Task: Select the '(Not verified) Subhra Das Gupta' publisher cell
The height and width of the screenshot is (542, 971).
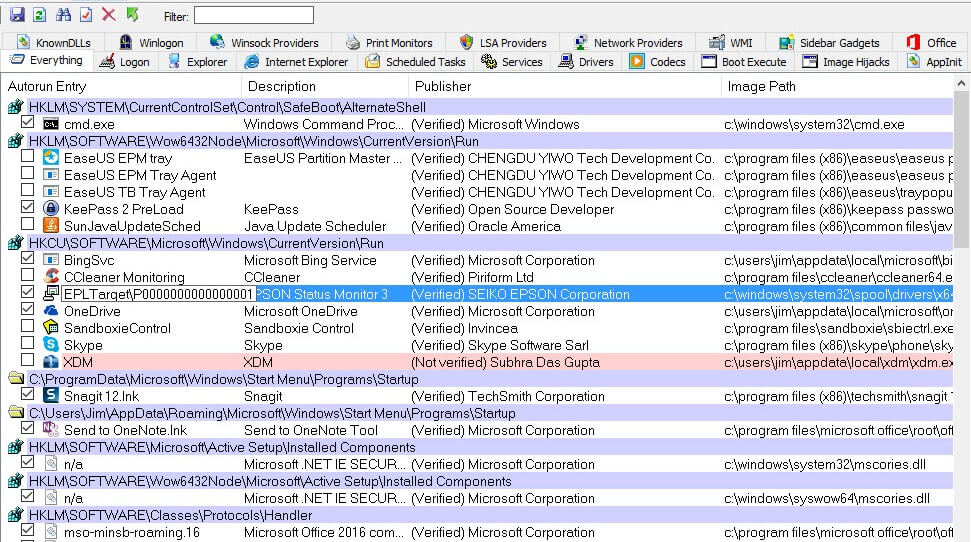Action: click(x=505, y=362)
